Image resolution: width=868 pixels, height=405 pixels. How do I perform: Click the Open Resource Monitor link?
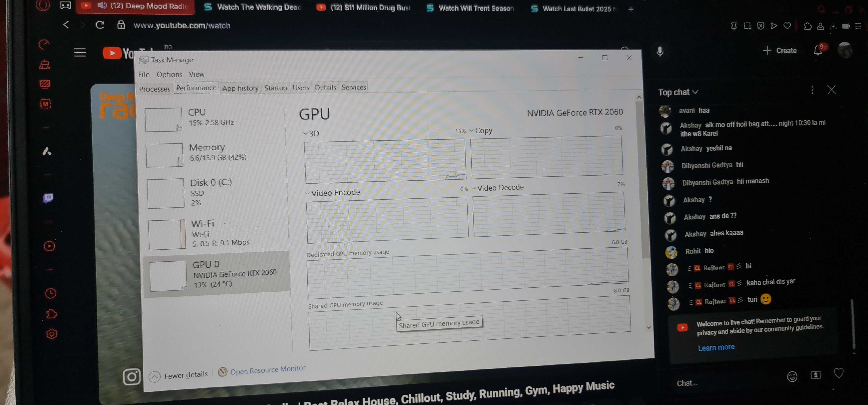pyautogui.click(x=268, y=370)
